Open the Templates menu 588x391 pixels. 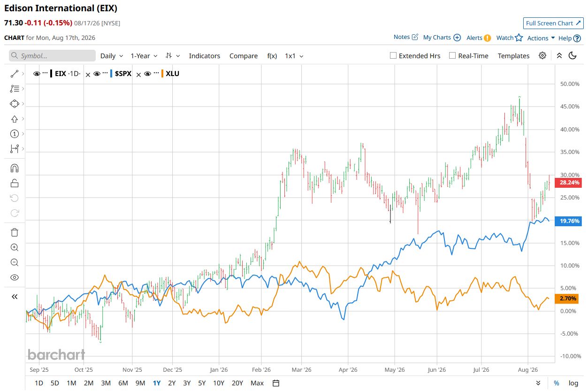[513, 55]
